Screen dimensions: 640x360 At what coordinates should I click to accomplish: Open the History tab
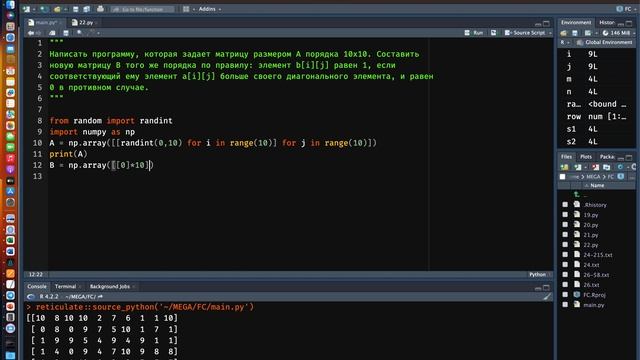607,22
